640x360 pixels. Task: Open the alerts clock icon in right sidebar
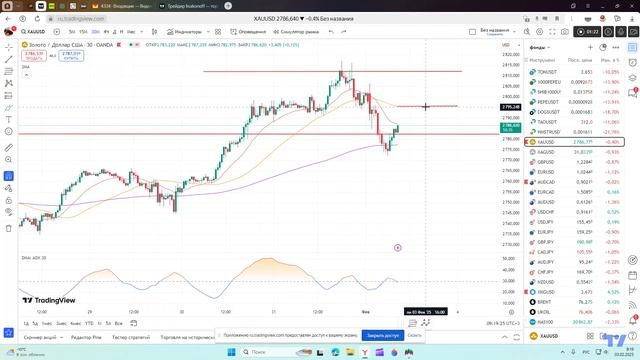tap(632, 62)
